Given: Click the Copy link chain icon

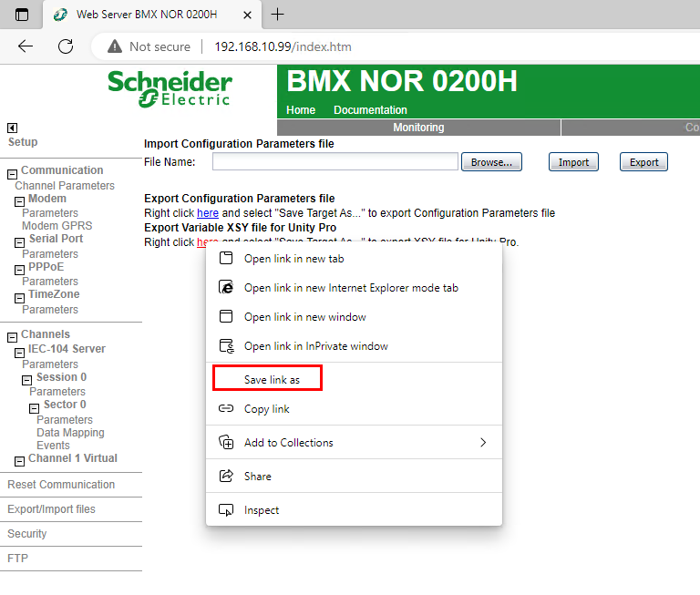Looking at the screenshot, I should click(x=226, y=408).
